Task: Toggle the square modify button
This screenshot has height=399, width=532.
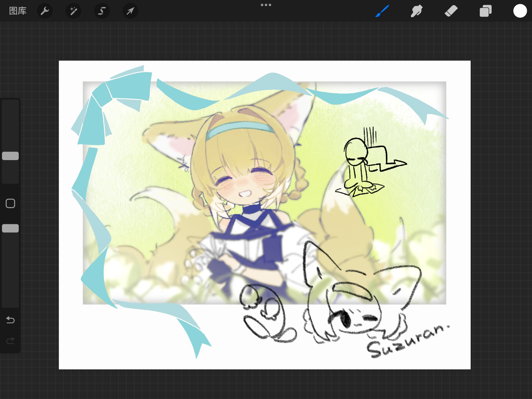Action: coord(10,203)
